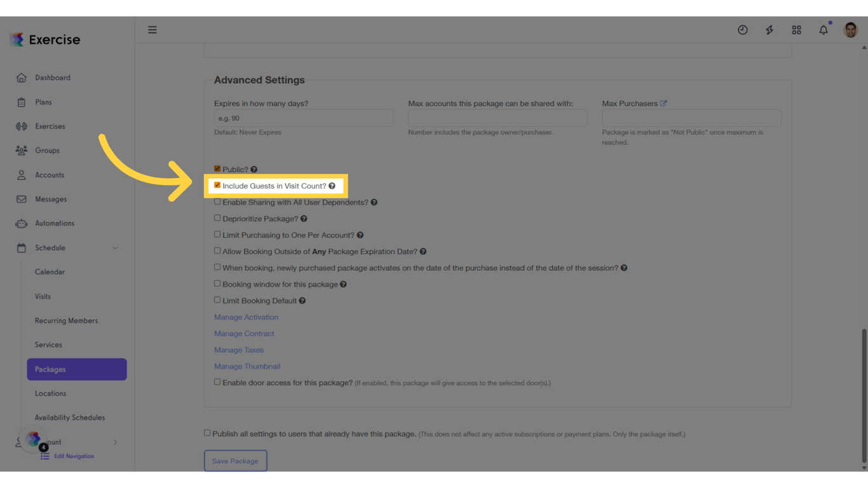
Task: Select Visits under Schedule
Action: 42,296
